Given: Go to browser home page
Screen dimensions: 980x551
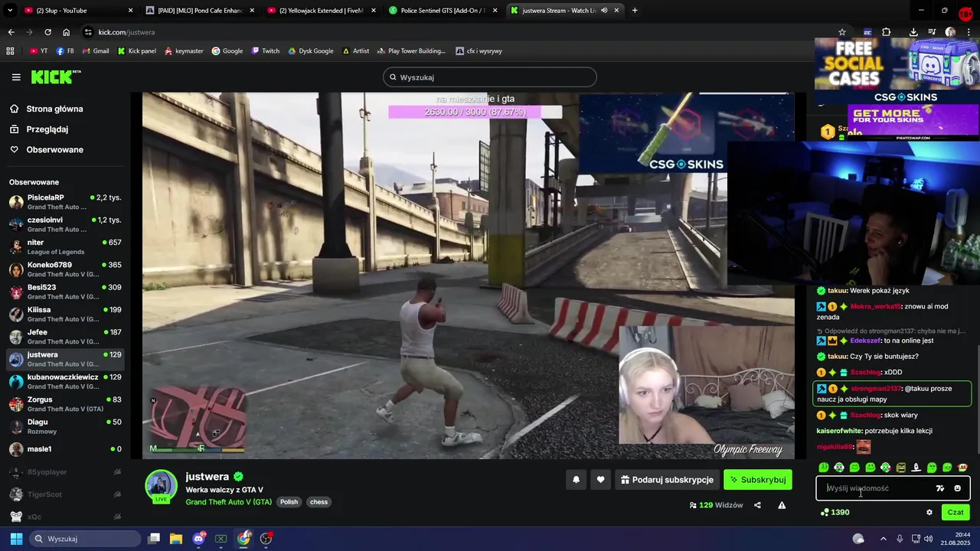Looking at the screenshot, I should (x=66, y=32).
